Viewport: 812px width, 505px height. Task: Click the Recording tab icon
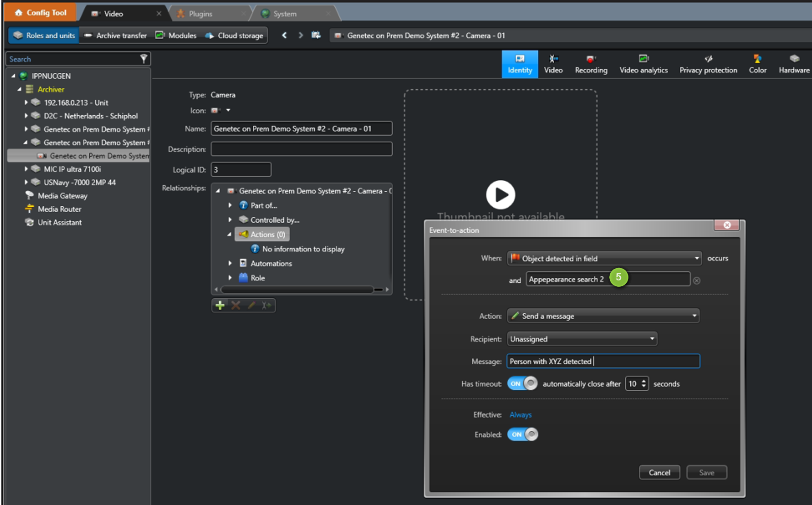coord(590,59)
